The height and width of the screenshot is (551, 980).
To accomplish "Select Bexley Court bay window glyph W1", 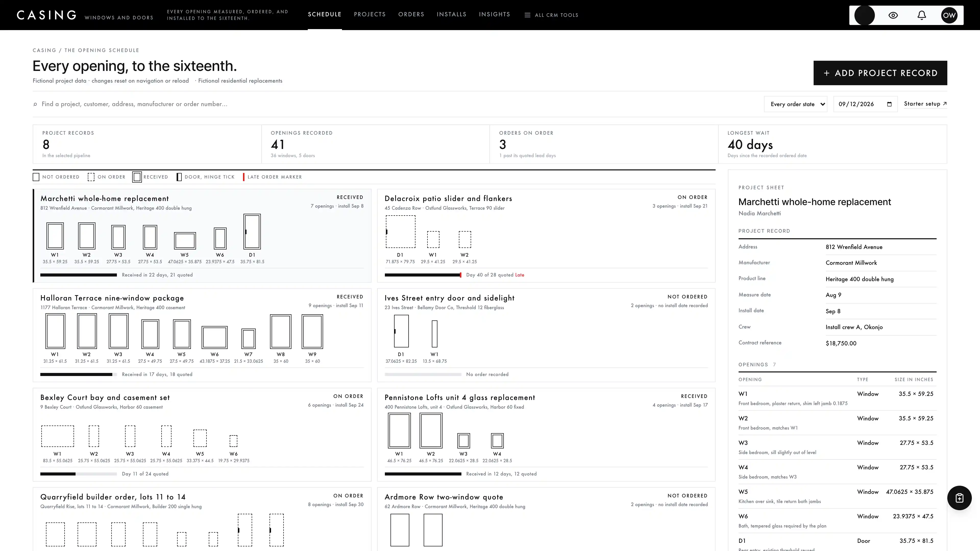I will (x=57, y=436).
